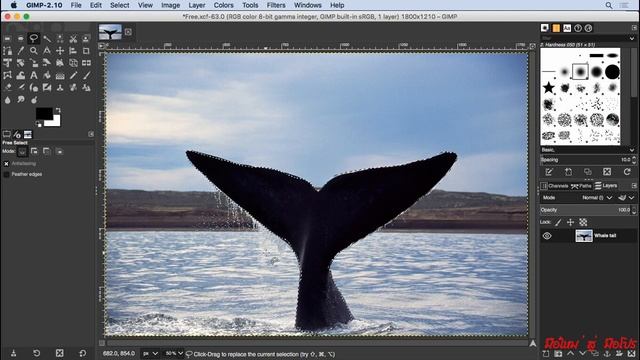Open the Tool Options configure menu
640x360 pixels.
coord(91,134)
